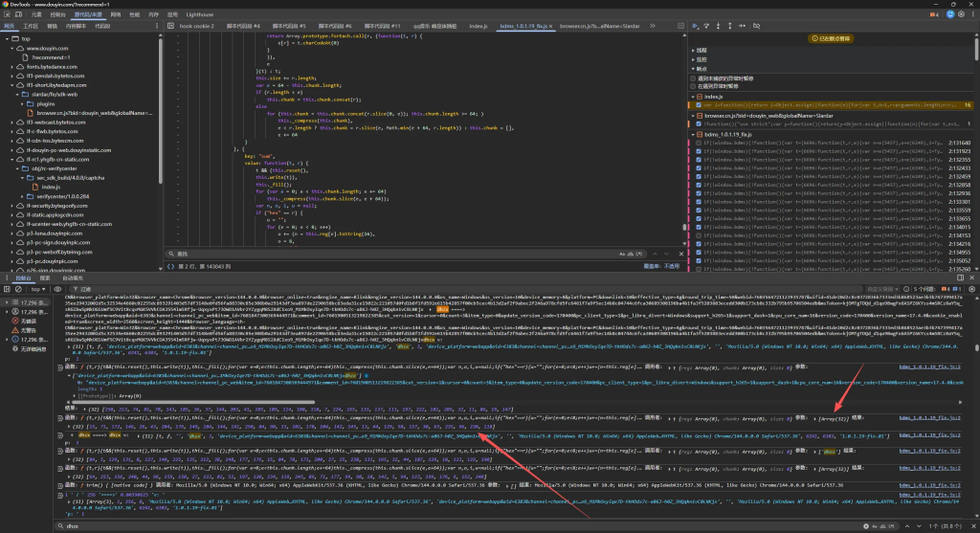
Task: Toggle the device toolbar icon
Action: pos(19,15)
